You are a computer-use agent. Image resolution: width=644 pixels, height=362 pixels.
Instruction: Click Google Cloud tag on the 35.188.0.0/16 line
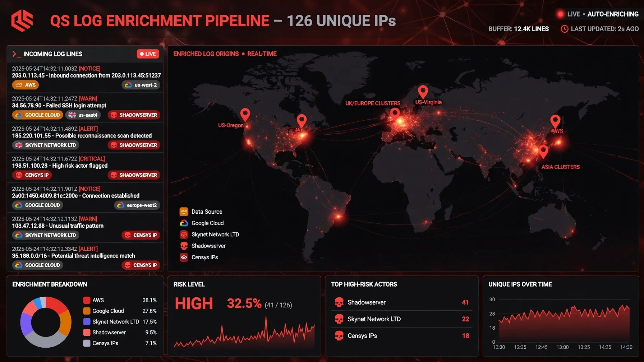(38, 265)
